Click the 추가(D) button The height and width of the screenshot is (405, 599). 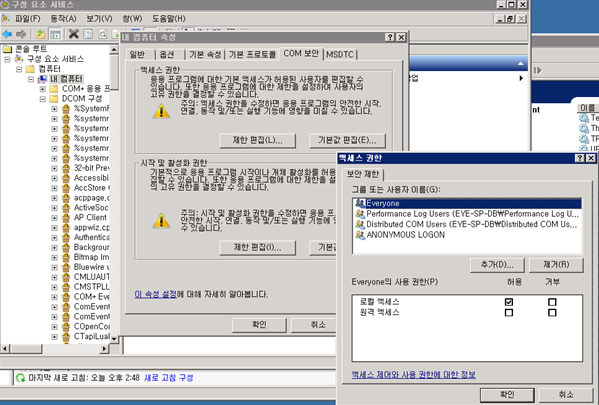(x=497, y=265)
